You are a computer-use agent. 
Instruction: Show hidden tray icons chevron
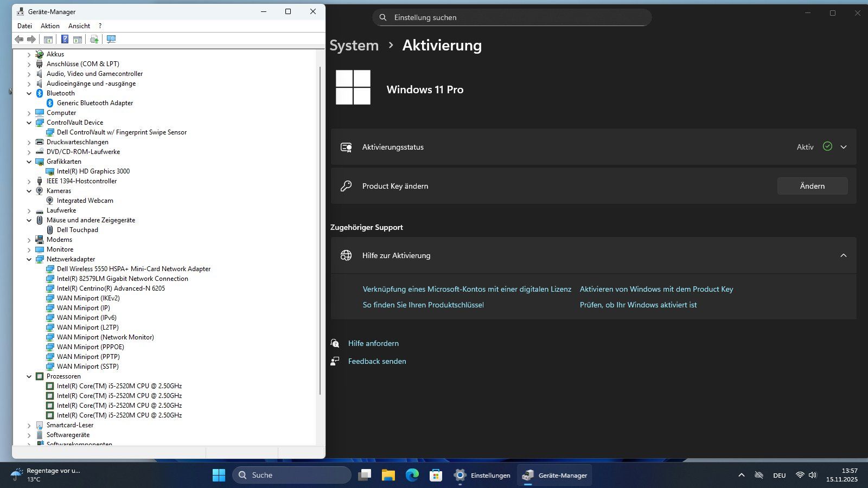[x=742, y=475]
